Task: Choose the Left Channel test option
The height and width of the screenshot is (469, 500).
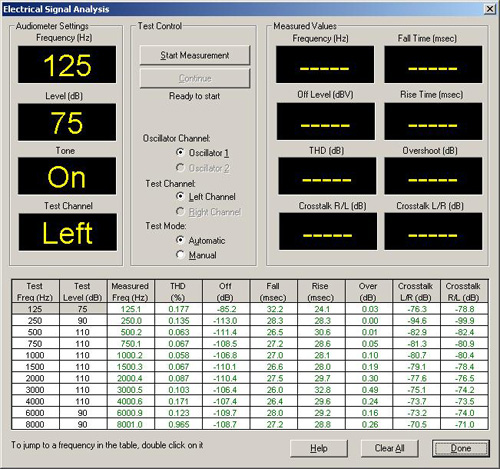Action: (206, 197)
